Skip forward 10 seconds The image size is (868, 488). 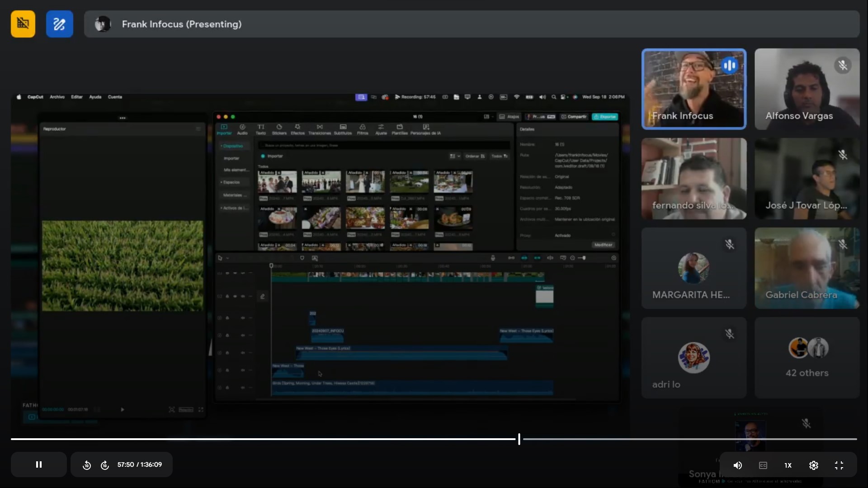click(105, 465)
